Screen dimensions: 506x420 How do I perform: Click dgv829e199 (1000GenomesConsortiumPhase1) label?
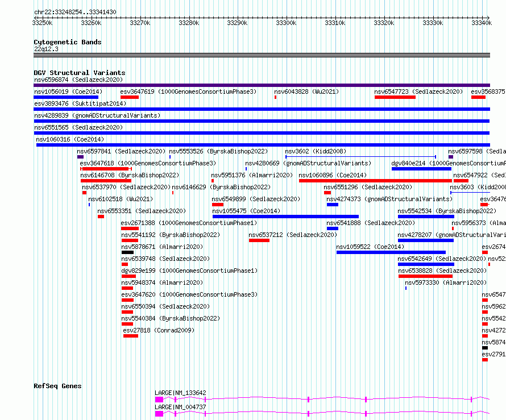189,271
